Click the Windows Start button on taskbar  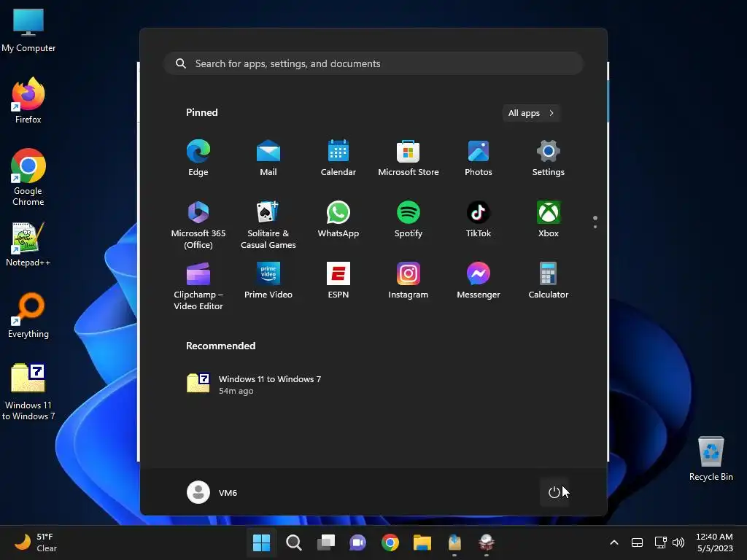point(261,542)
